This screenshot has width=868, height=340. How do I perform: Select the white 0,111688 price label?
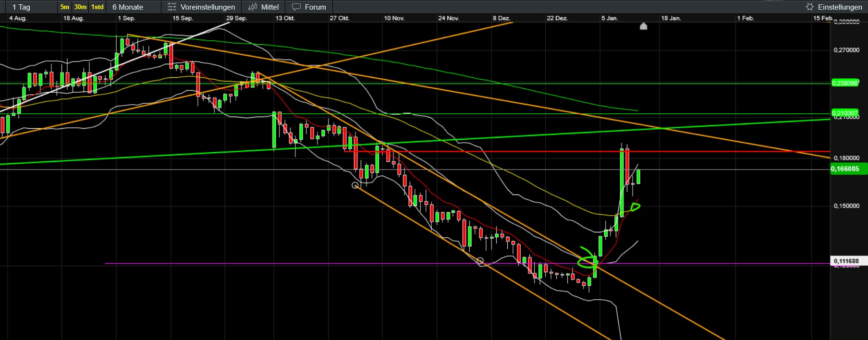(x=847, y=261)
